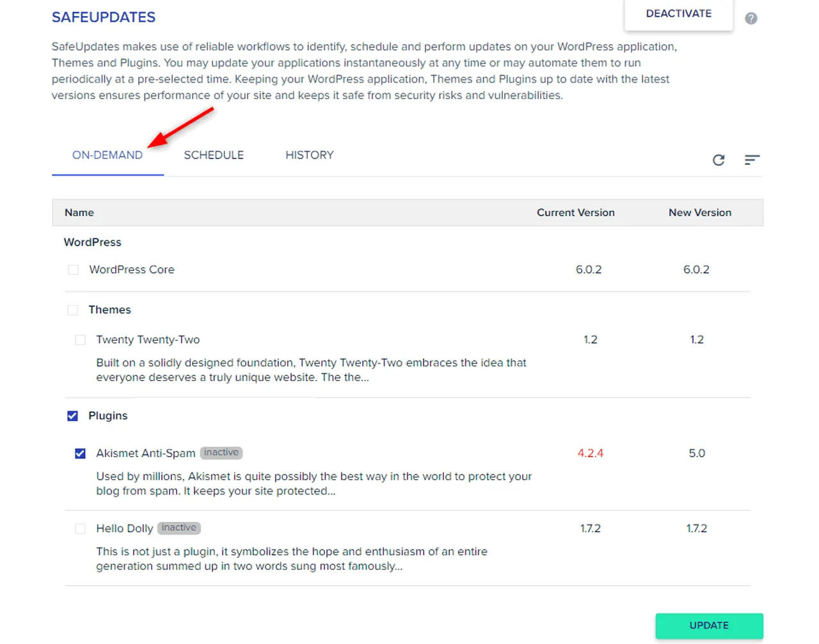Click Akismet's red current version 4.2.4
819x644 pixels.
point(591,453)
